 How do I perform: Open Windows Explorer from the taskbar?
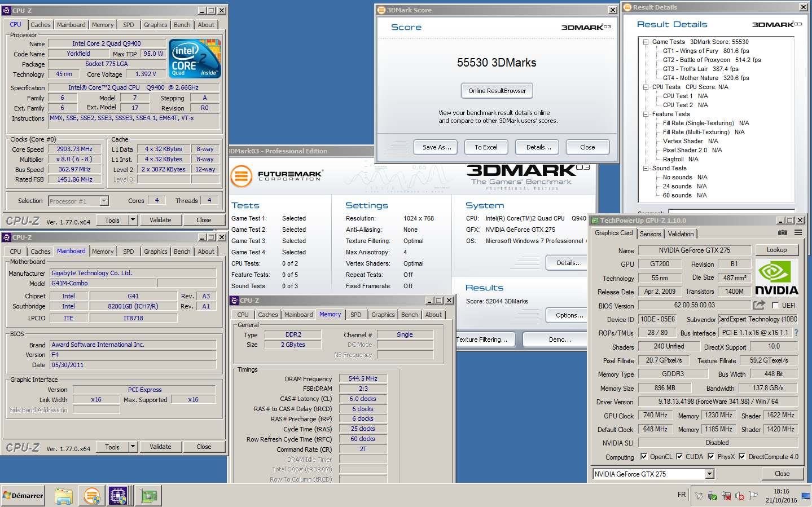point(64,496)
